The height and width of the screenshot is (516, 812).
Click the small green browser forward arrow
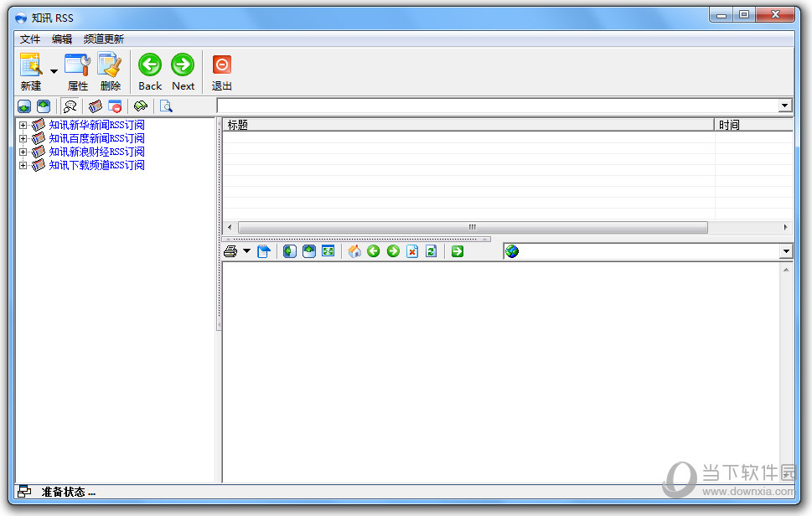point(393,251)
